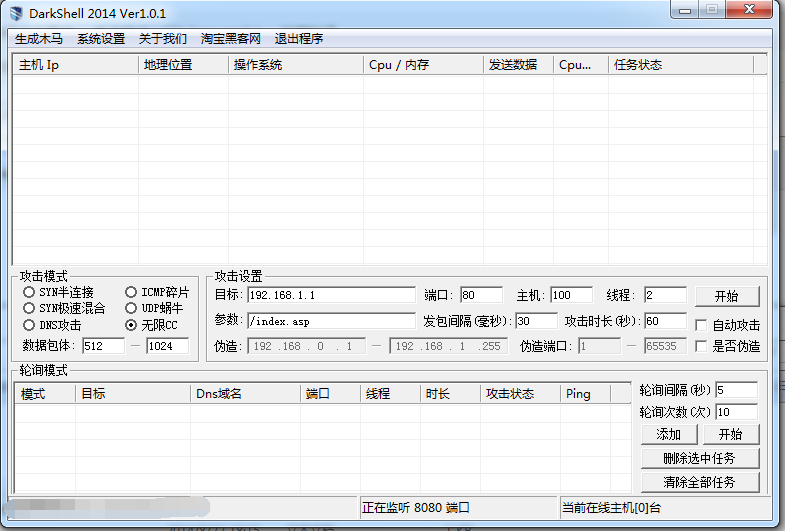Click the Ping column header
785x531 pixels.
(x=586, y=393)
